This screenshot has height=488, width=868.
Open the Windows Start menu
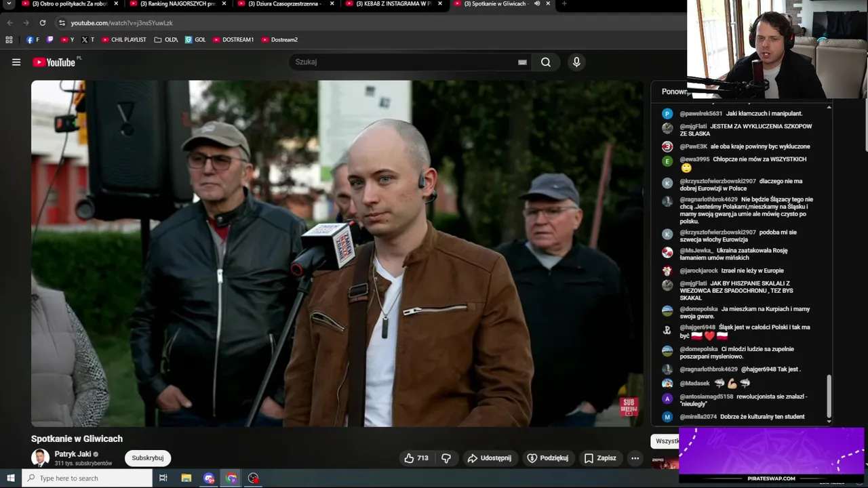(10, 478)
